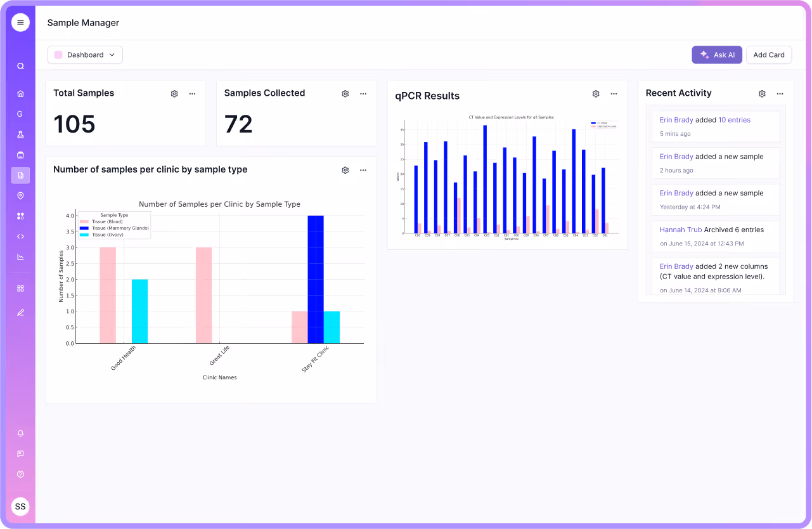
Task: Open the analytics chart icon in sidebar
Action: click(20, 256)
